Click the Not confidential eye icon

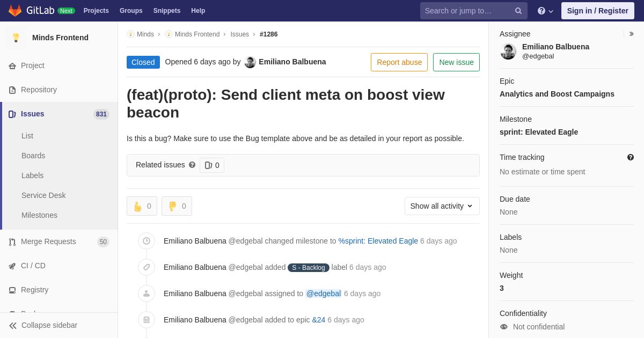(x=504, y=327)
